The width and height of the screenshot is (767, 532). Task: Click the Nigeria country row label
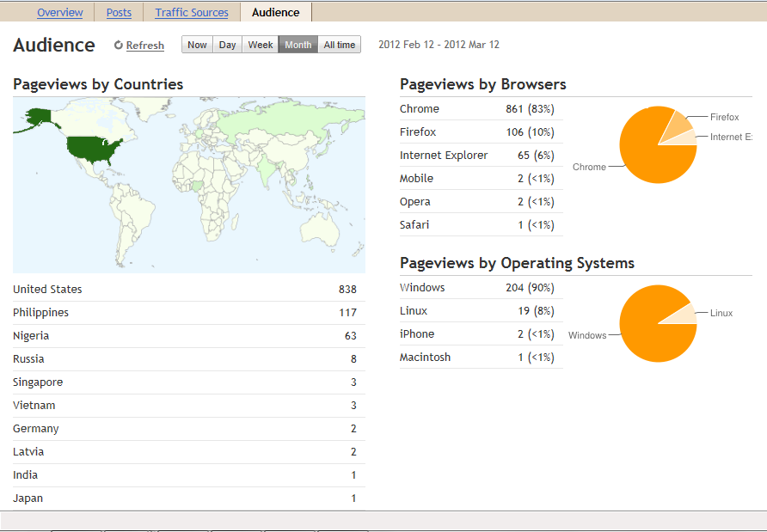point(31,336)
